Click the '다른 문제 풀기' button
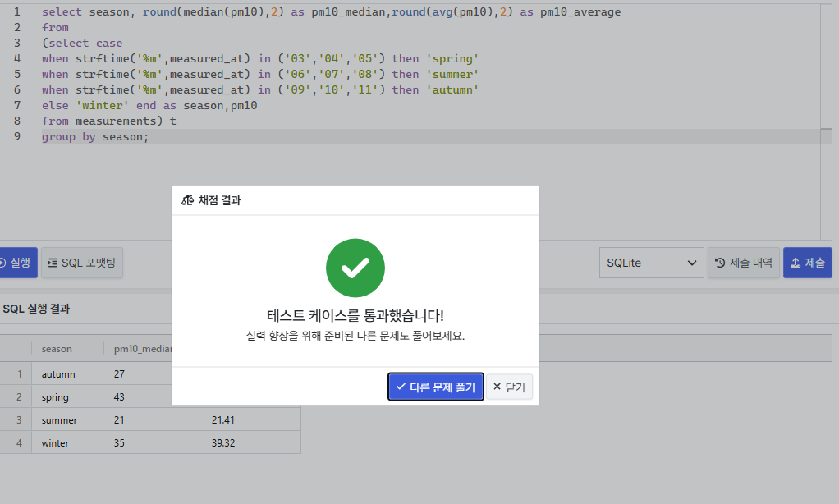This screenshot has width=839, height=504. pos(436,387)
